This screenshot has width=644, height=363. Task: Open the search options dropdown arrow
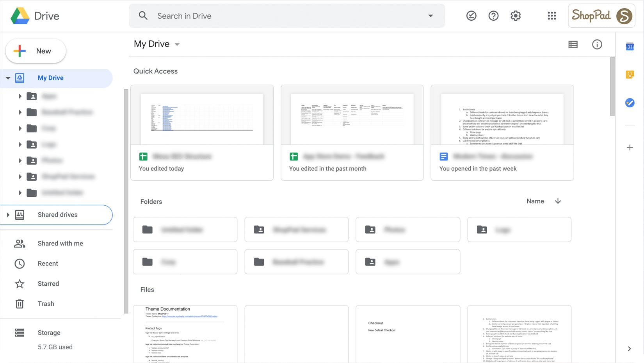431,16
